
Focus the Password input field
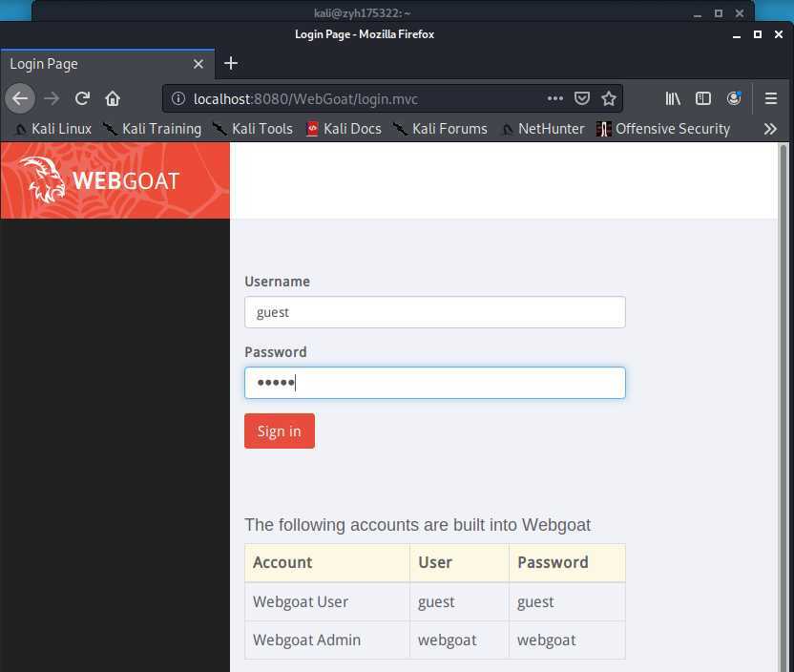pyautogui.click(x=434, y=383)
